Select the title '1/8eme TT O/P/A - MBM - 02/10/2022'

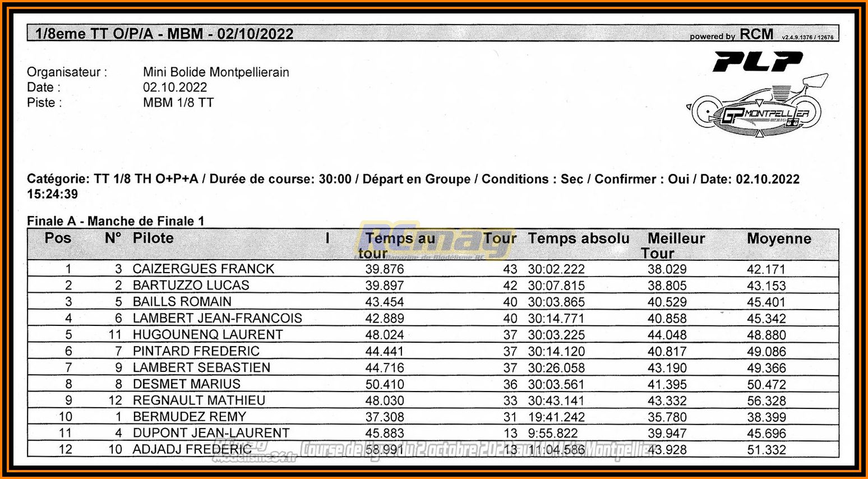click(x=164, y=34)
